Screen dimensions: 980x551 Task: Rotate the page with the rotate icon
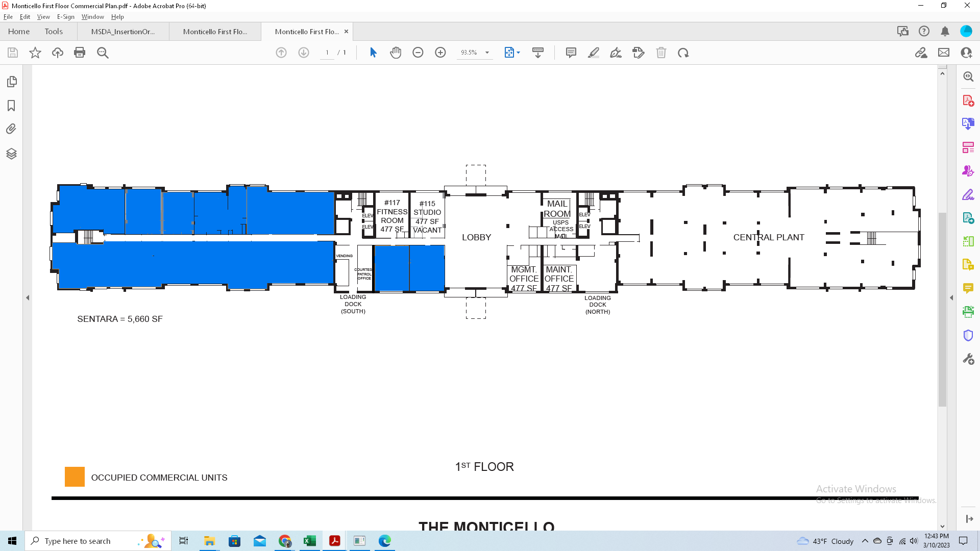683,53
